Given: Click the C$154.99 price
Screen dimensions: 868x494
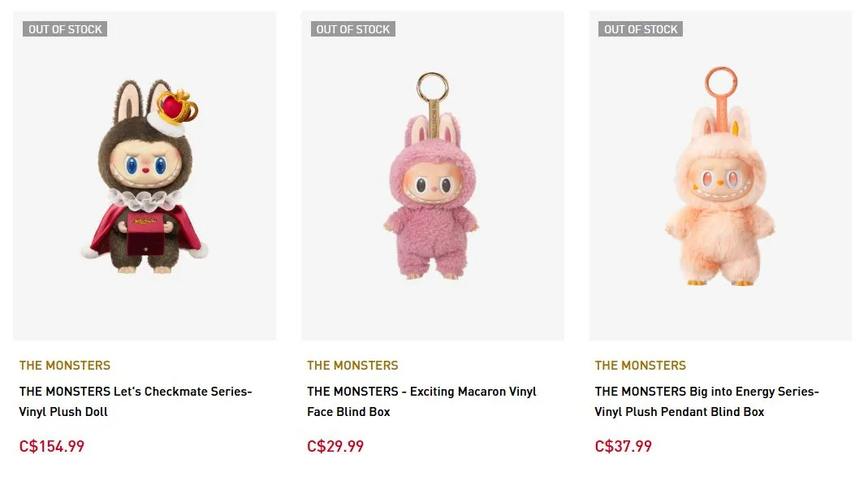Looking at the screenshot, I should tap(52, 446).
